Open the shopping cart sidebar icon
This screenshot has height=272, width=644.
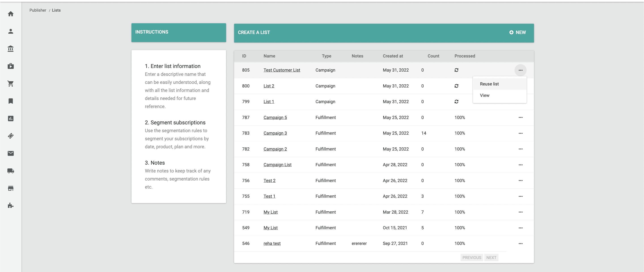coord(11,83)
